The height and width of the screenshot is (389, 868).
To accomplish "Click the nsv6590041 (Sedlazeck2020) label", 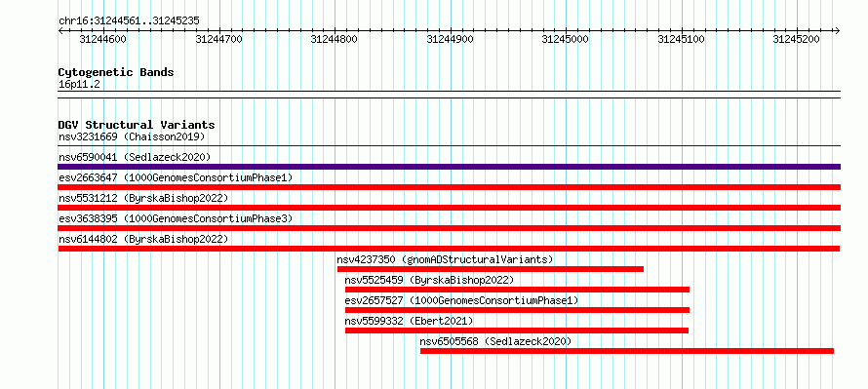I will coord(135,157).
